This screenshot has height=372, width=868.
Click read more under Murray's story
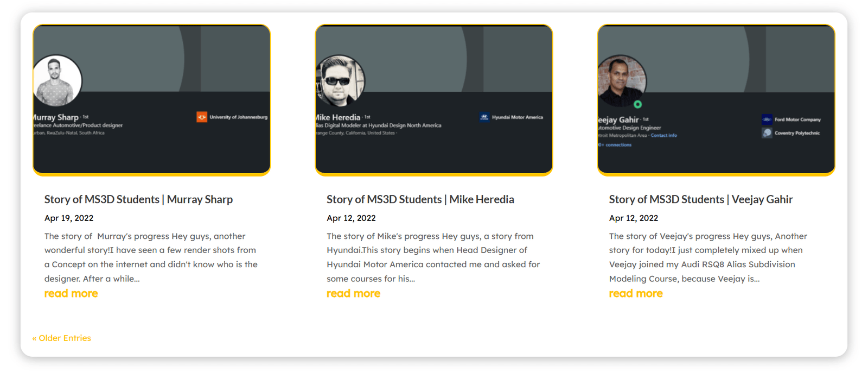tap(71, 293)
